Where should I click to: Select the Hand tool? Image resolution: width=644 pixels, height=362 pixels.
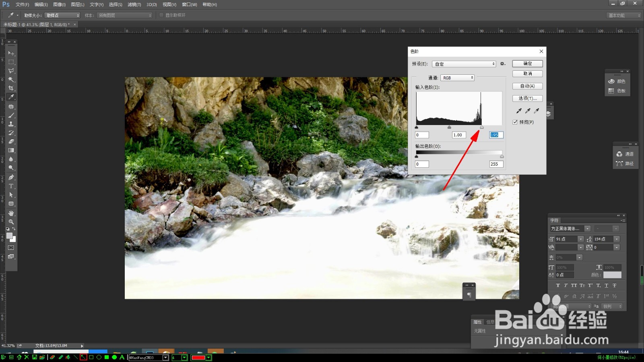point(11,213)
